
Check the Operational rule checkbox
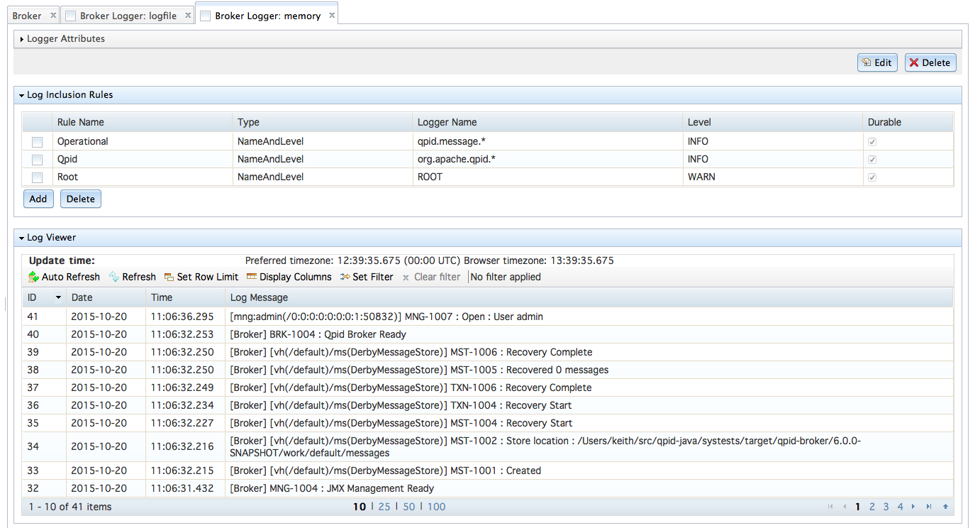pyautogui.click(x=38, y=142)
